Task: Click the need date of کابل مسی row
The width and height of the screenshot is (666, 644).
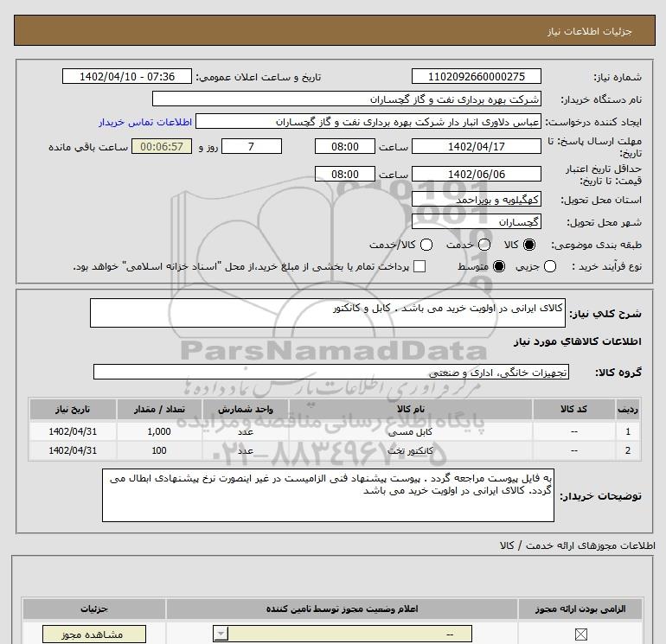Action: [73, 431]
